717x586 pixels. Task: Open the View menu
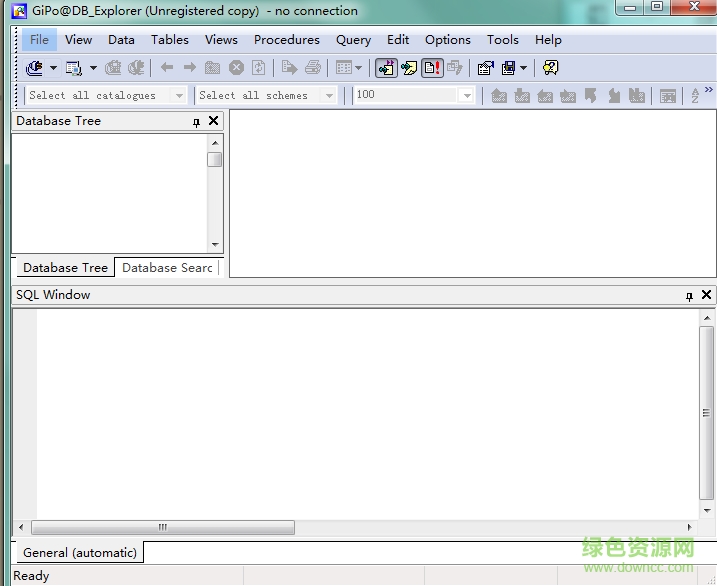[x=78, y=40]
